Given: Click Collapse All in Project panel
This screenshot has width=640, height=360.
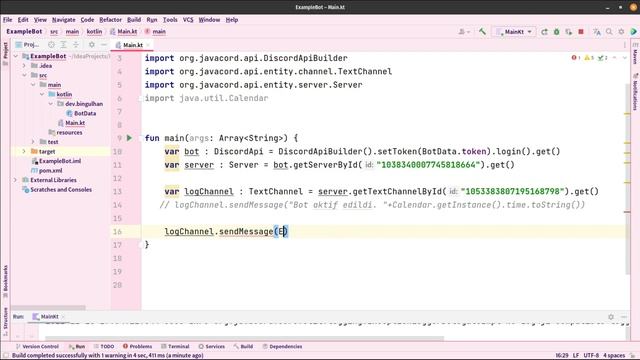Looking at the screenshot, I should pos(76,44).
